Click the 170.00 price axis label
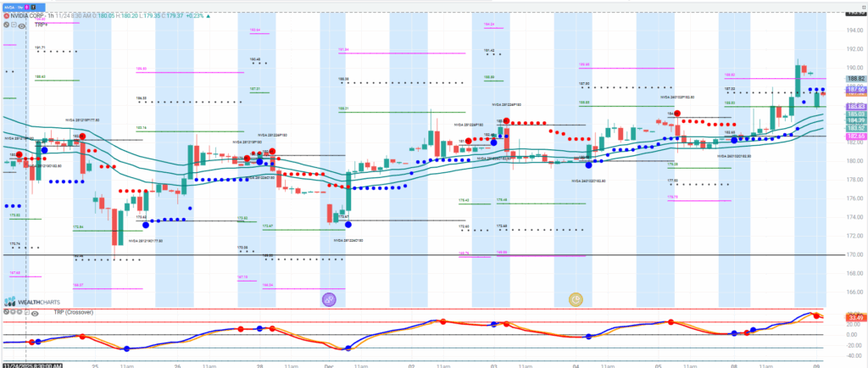Screen dimensions: 868x368 854,254
